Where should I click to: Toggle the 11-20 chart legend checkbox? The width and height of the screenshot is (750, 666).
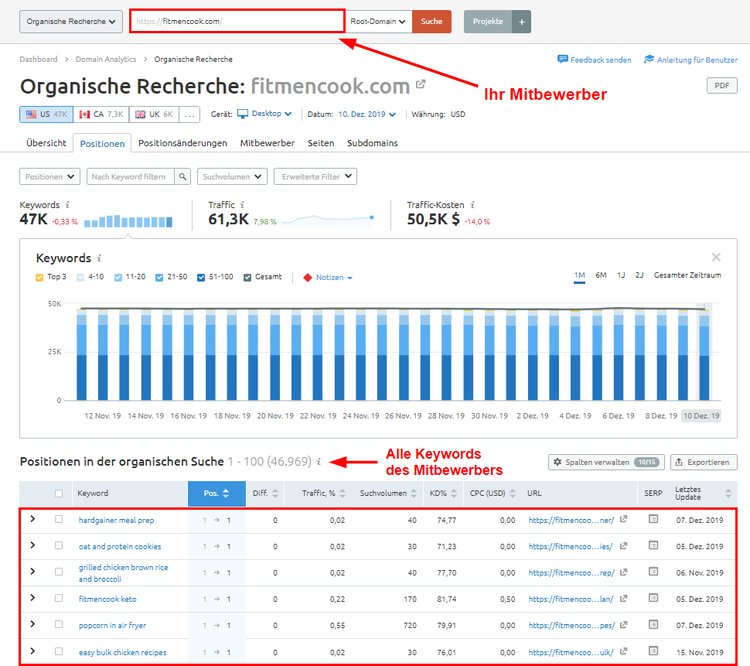[x=118, y=278]
